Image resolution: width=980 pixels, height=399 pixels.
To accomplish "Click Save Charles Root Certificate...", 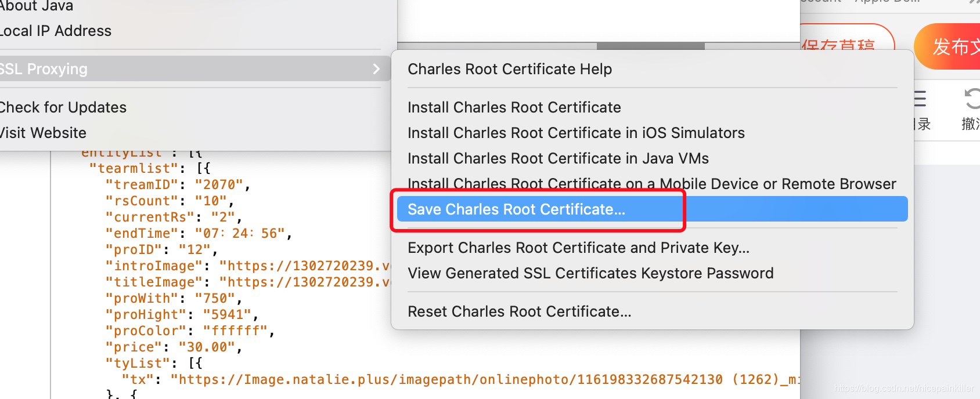I will click(x=652, y=209).
